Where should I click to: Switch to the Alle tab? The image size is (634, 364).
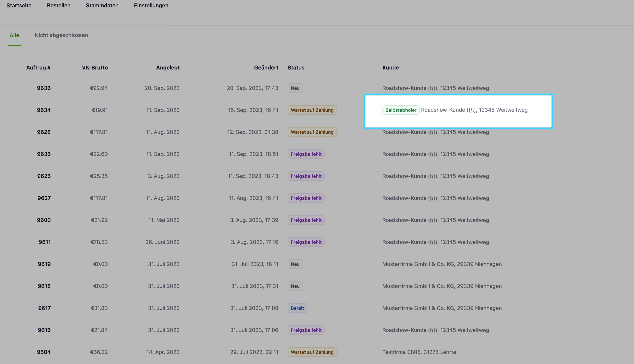14,35
